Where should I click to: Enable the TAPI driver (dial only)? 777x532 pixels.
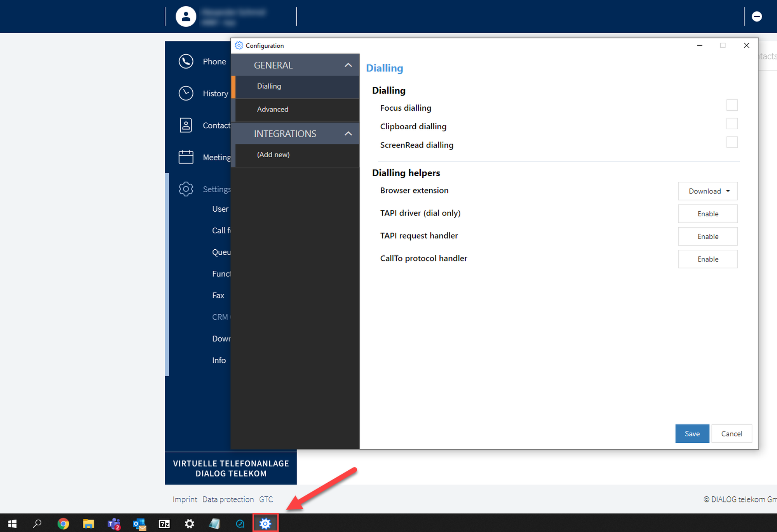[707, 214]
